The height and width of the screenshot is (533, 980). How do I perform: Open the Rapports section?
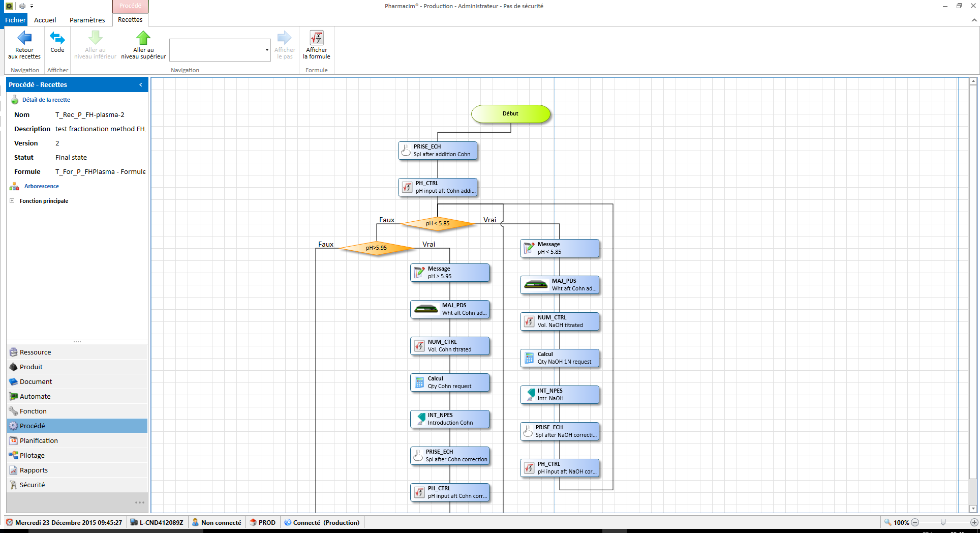pos(77,470)
